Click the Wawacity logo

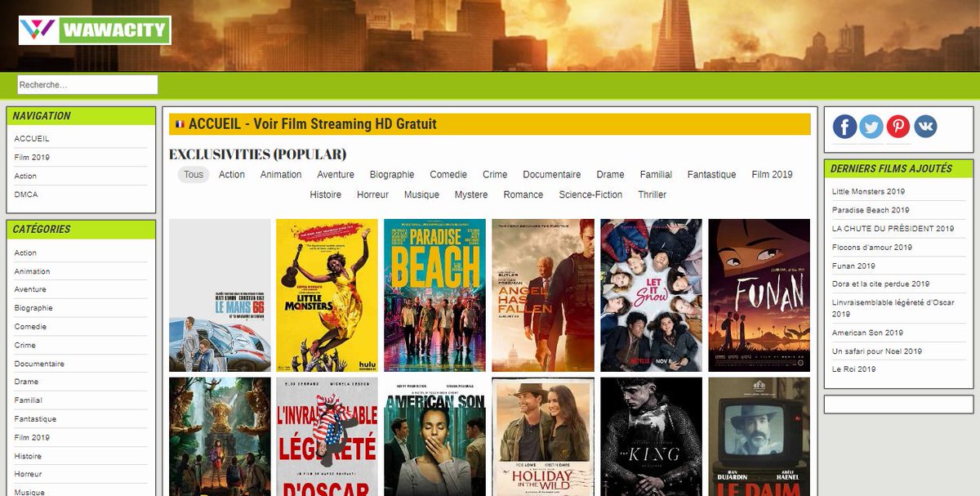coord(95,30)
